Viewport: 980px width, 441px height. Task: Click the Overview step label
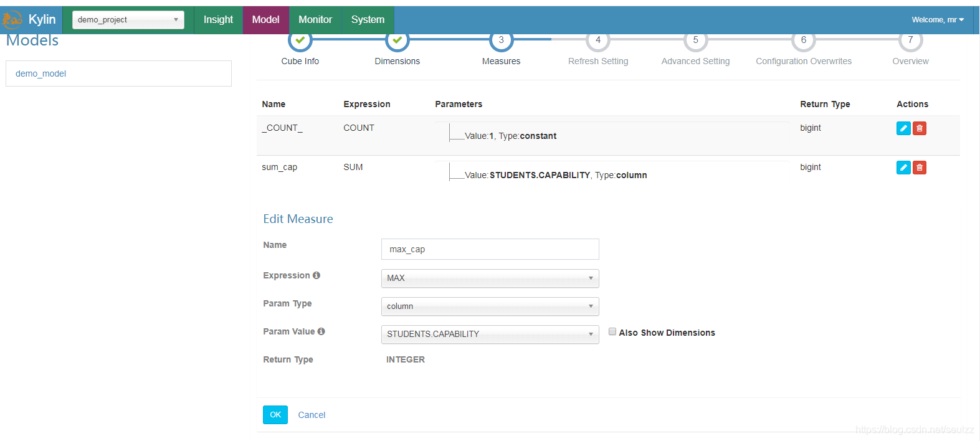(911, 61)
